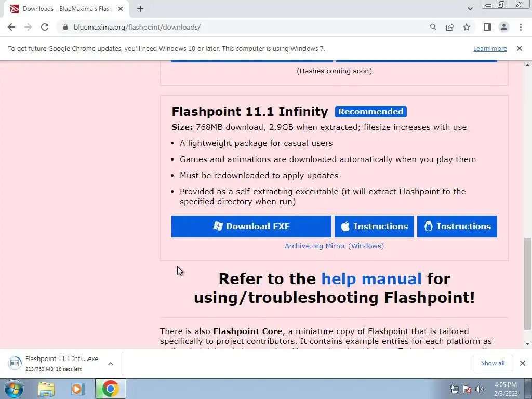Click the forward navigation arrow

pos(28,27)
